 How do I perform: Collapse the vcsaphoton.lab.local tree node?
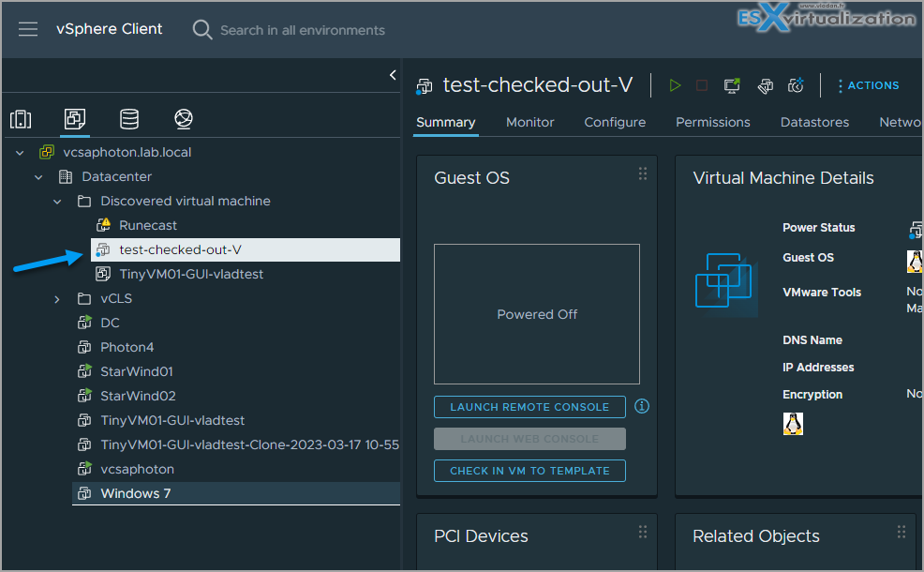(x=20, y=153)
